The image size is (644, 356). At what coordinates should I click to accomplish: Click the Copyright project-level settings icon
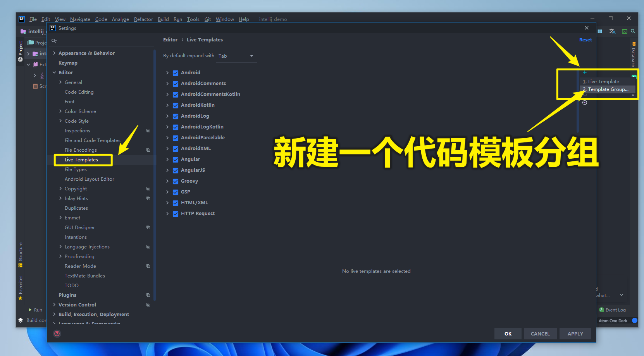[148, 189]
